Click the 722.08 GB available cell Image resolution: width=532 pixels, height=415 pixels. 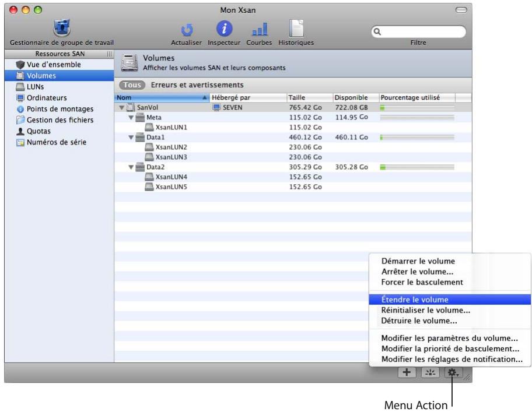coord(352,107)
